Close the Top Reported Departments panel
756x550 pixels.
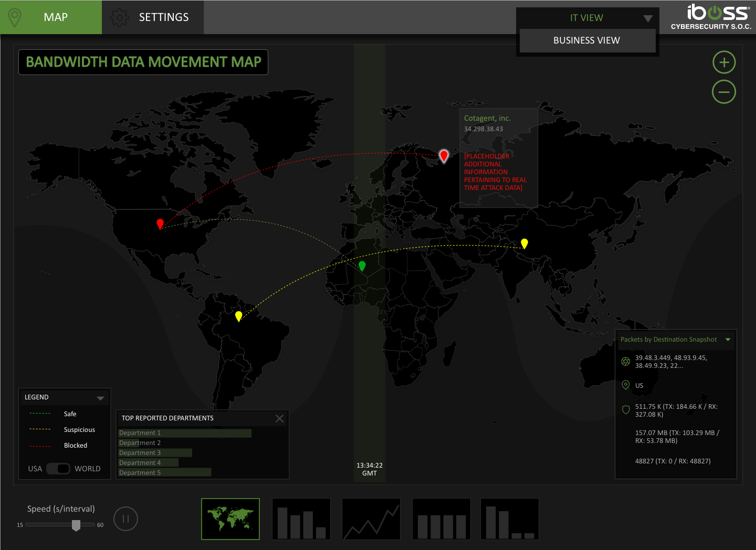click(x=279, y=418)
